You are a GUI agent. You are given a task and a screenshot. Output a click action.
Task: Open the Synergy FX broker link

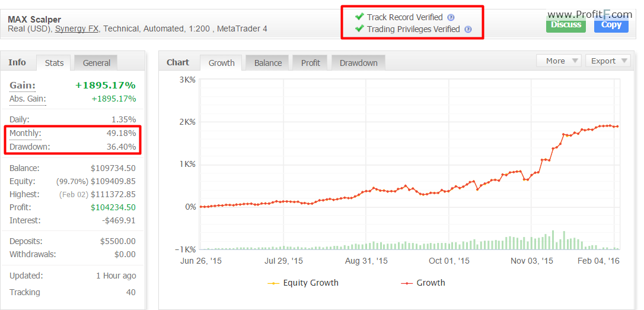pyautogui.click(x=77, y=29)
